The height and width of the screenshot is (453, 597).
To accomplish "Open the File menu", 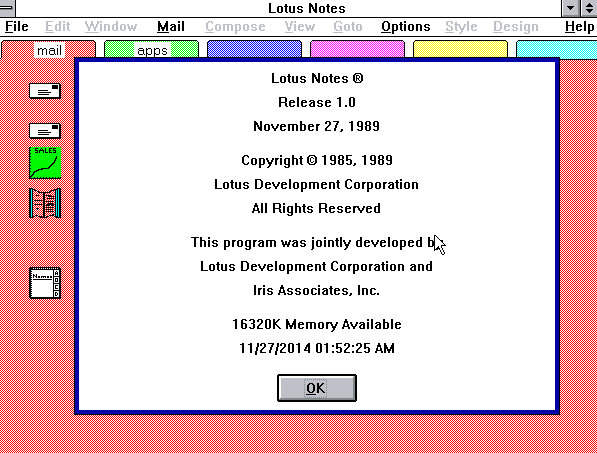I will click(x=17, y=27).
